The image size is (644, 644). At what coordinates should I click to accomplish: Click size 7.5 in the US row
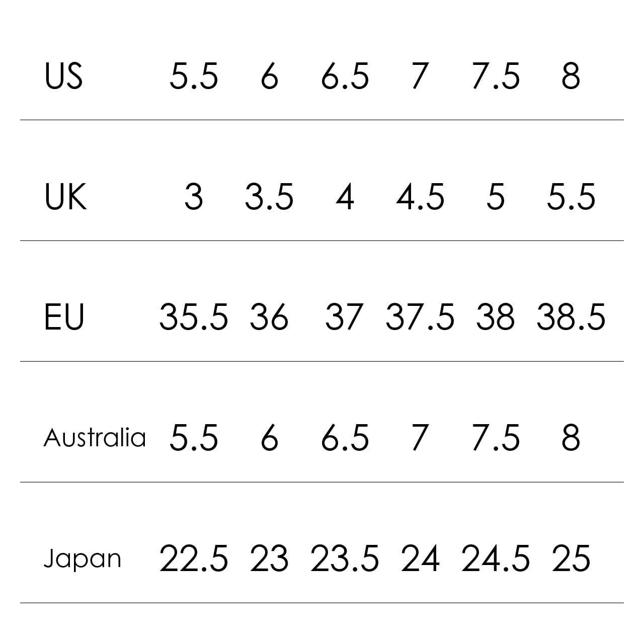496,76
